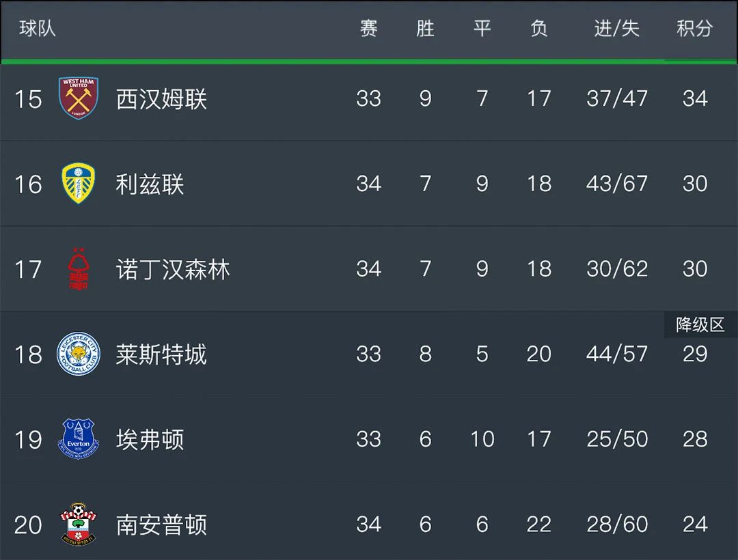Click the Leeds United crest icon
This screenshot has width=738, height=560.
(x=78, y=184)
